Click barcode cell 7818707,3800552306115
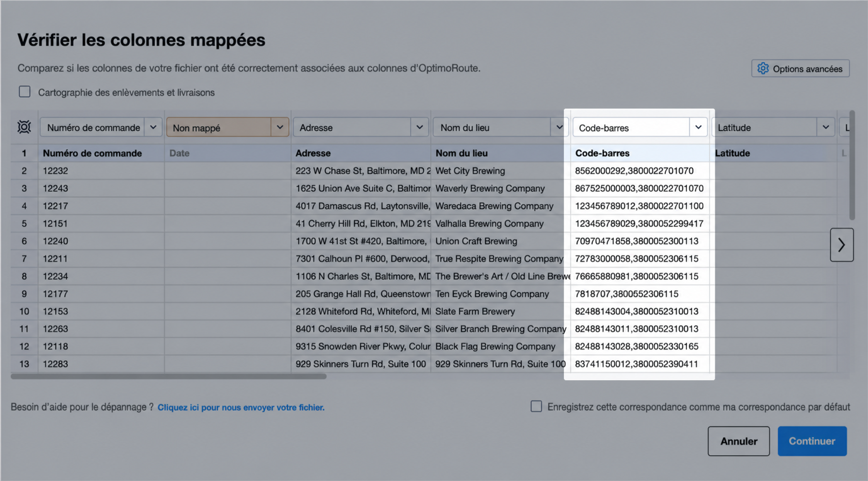868x481 pixels. tap(640, 294)
